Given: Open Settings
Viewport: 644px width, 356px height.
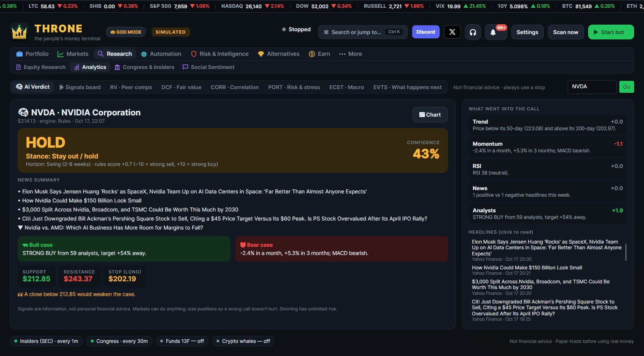Looking at the screenshot, I should (x=527, y=32).
